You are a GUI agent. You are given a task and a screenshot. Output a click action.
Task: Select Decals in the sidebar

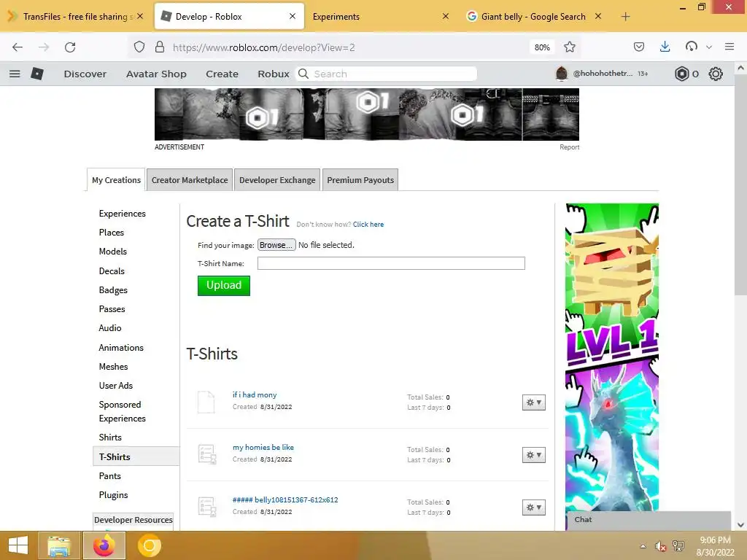[x=112, y=271]
